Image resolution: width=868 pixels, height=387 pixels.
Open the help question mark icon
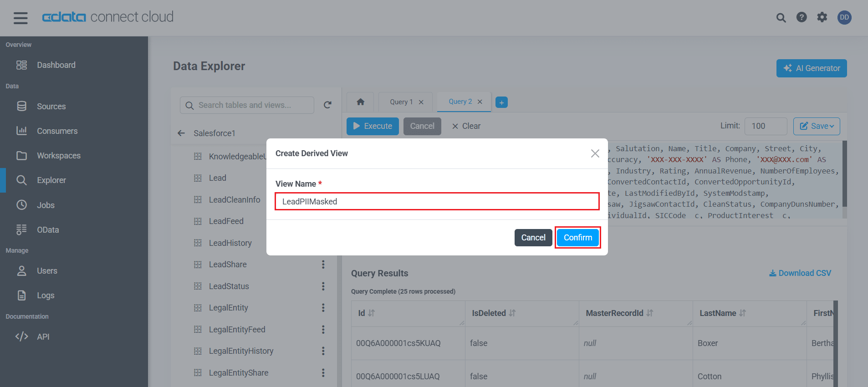(801, 17)
